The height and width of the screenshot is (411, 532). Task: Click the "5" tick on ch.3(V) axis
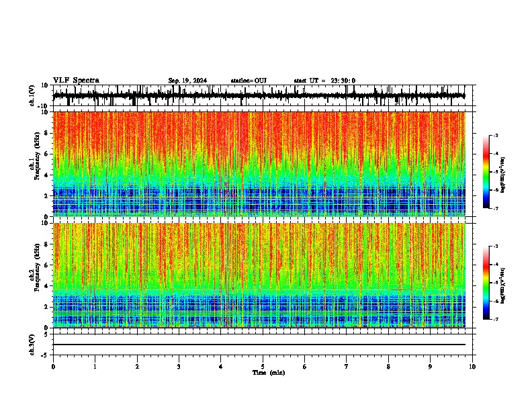pos(47,334)
